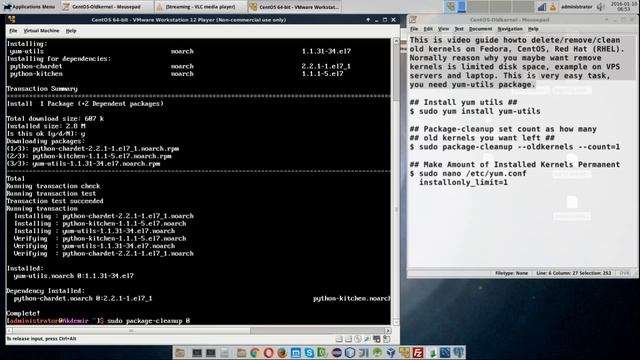Click the VMware Player window title bar icon

click(x=11, y=20)
